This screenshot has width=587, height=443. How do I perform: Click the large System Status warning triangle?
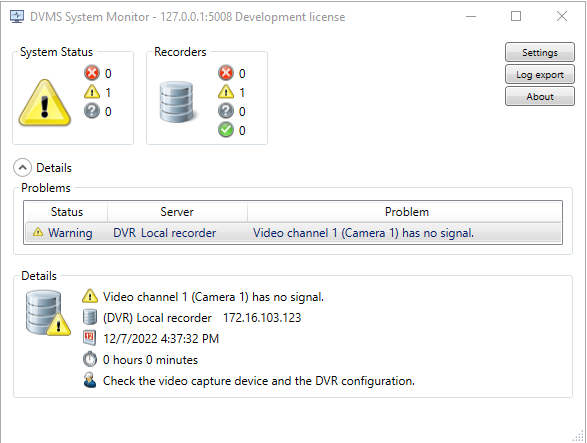[45, 103]
